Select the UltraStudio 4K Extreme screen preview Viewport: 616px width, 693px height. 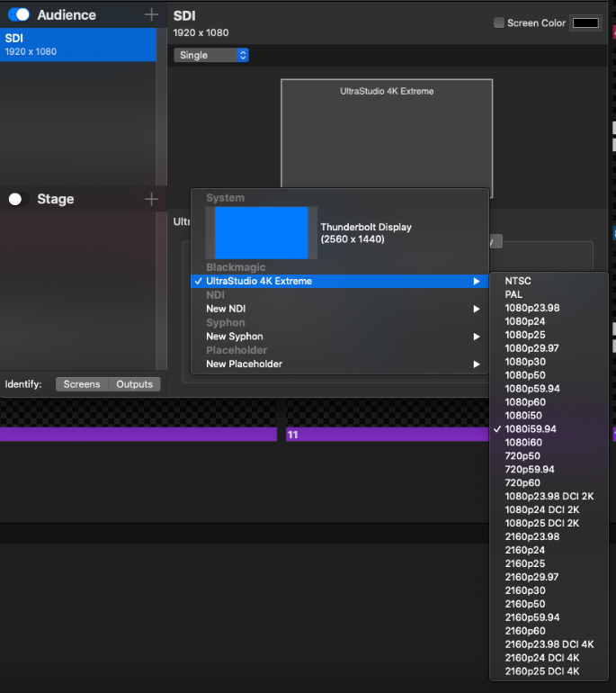pos(387,133)
